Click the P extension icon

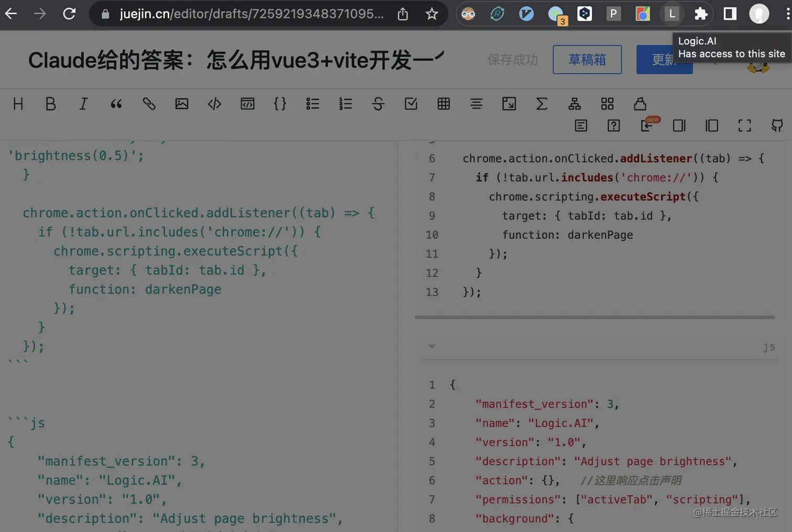(613, 14)
